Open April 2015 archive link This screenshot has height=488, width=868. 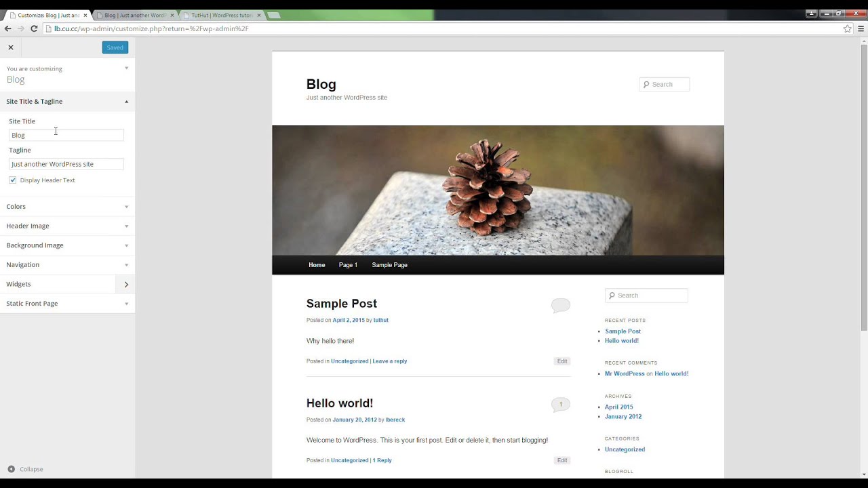coord(619,407)
